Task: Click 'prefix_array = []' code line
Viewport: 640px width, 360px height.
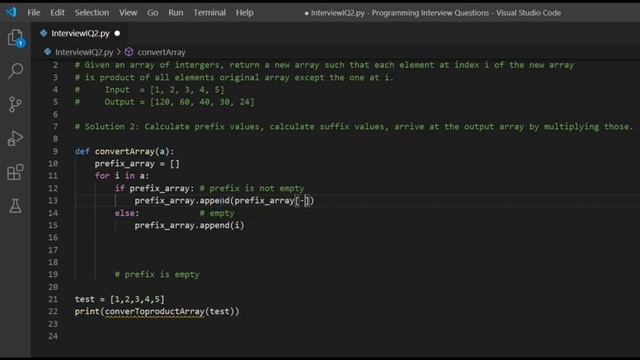Action: [x=137, y=164]
